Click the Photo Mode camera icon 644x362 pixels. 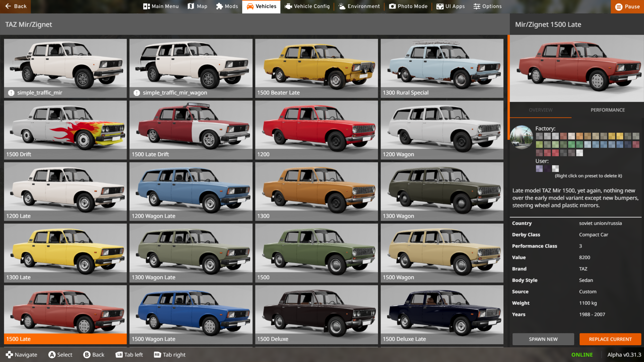coord(392,6)
